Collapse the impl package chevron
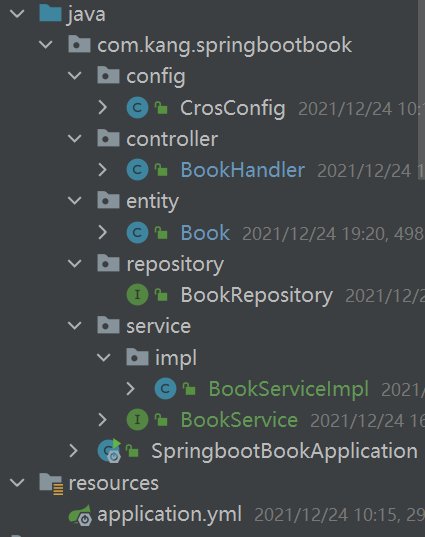425x537 pixels. (x=103, y=358)
